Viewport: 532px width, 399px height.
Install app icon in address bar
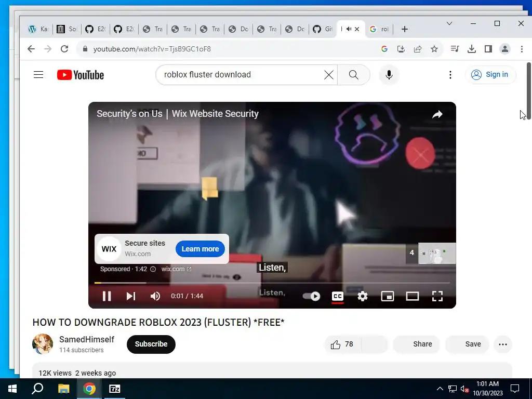(401, 49)
